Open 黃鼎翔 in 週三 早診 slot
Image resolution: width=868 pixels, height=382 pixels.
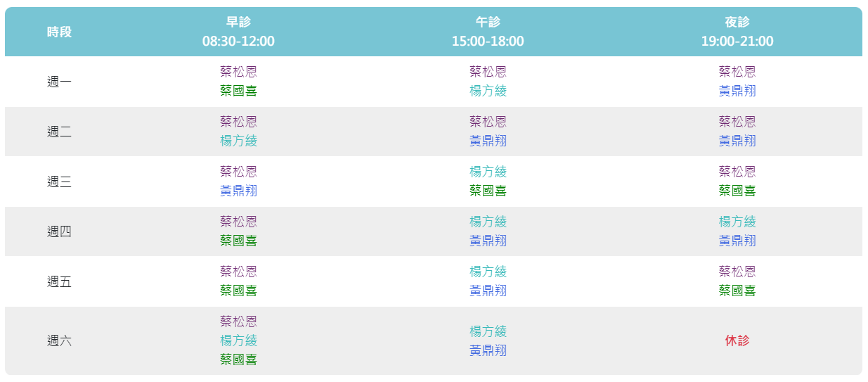coord(238,191)
